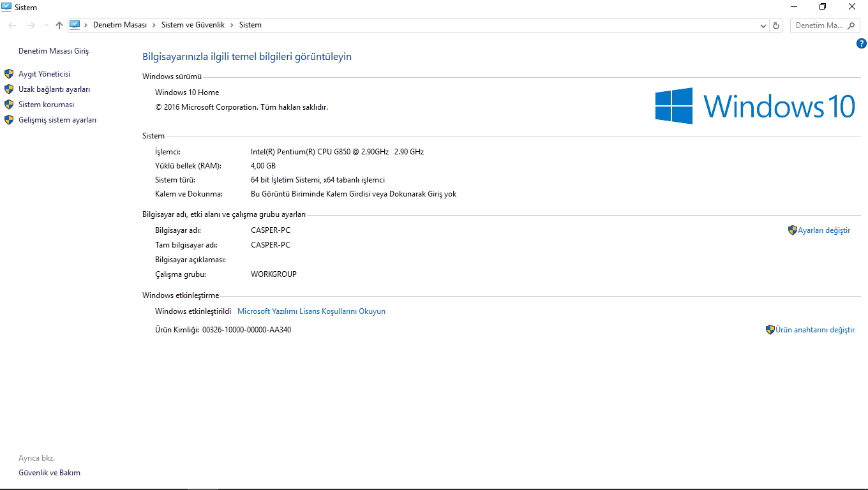
Task: Open the recent locations dropdown arrow
Action: pyautogui.click(x=46, y=26)
